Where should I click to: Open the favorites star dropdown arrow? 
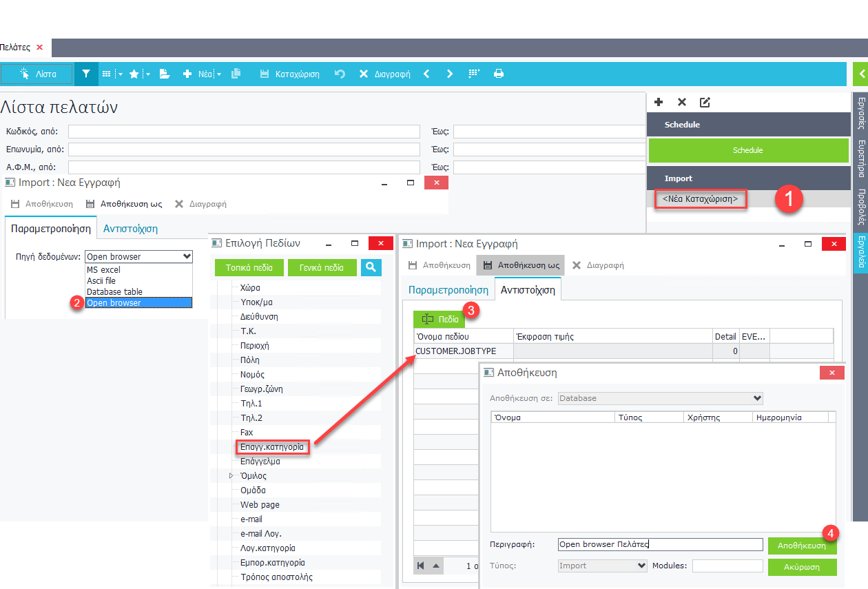(147, 74)
